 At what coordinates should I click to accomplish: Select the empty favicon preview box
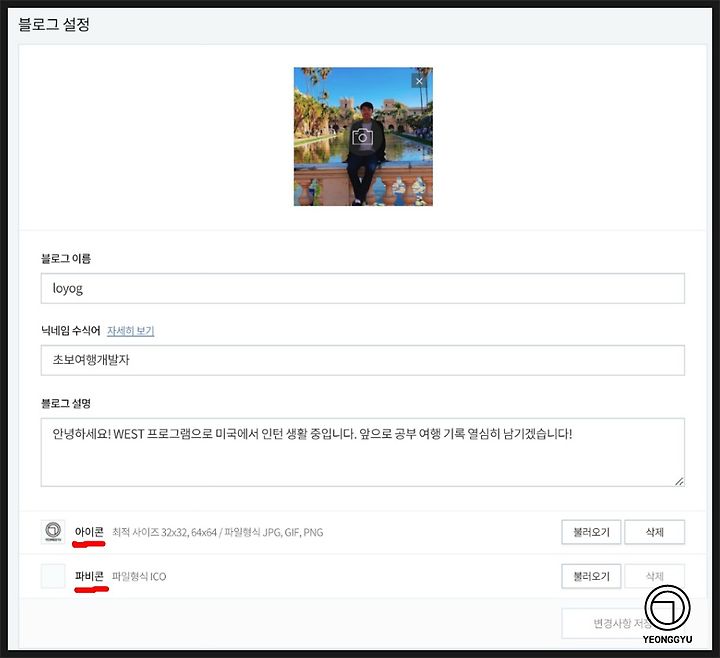click(x=53, y=576)
